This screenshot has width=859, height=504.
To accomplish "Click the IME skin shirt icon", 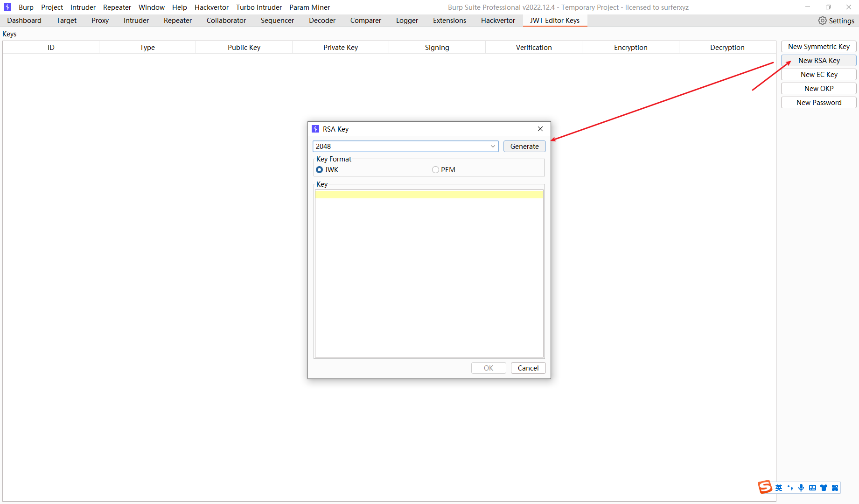I will click(824, 488).
